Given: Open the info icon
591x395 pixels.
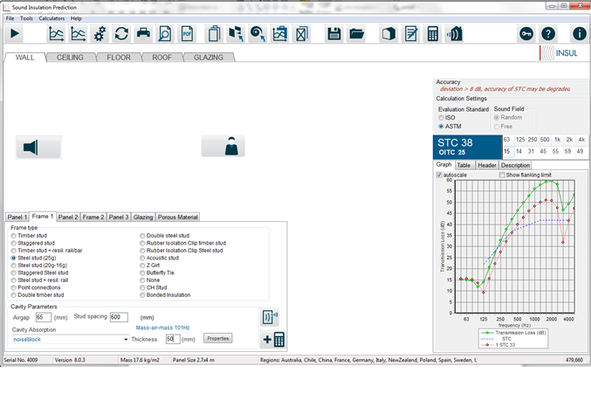Looking at the screenshot, I should pos(579,34).
